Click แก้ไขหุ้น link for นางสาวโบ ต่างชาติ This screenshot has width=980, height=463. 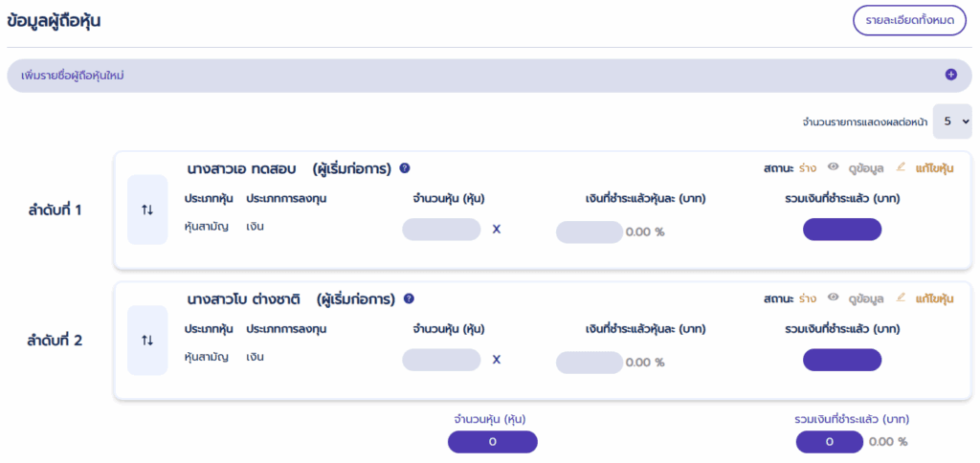pos(934,298)
